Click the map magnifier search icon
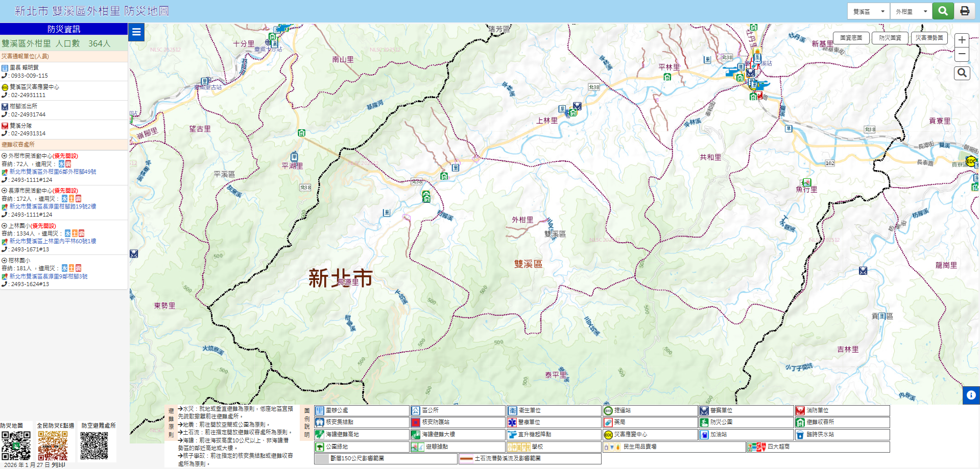 click(962, 73)
